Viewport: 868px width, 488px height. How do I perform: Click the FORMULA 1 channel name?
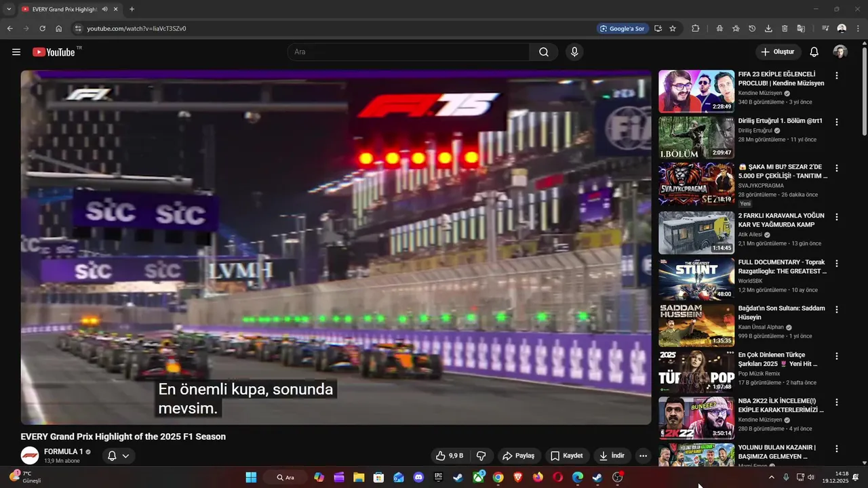(64, 451)
